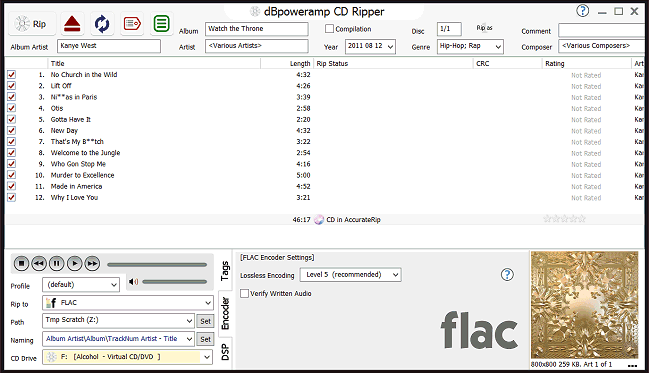Open the Rip to format dropdown
The height and width of the screenshot is (373, 649).
[208, 303]
